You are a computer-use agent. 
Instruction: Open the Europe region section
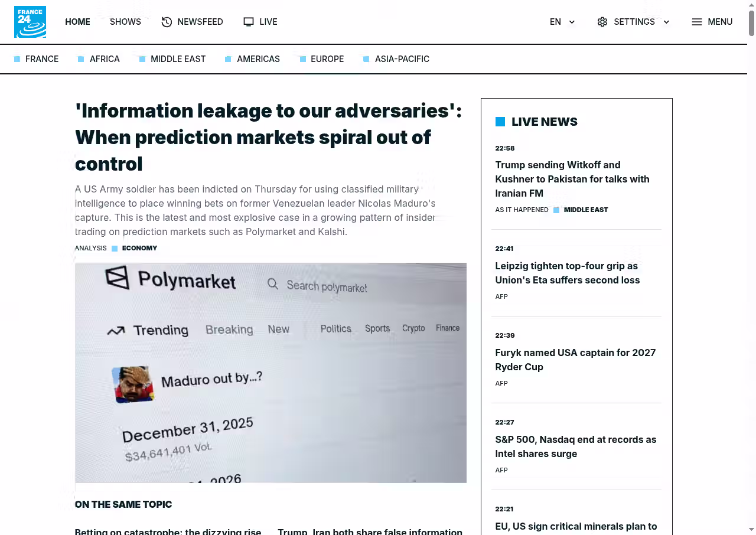[327, 59]
